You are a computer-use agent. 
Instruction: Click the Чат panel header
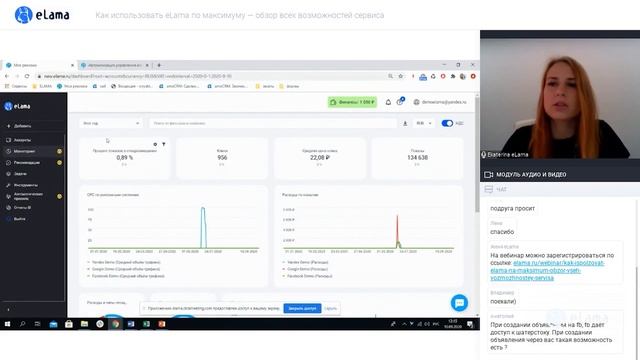[x=560, y=189]
